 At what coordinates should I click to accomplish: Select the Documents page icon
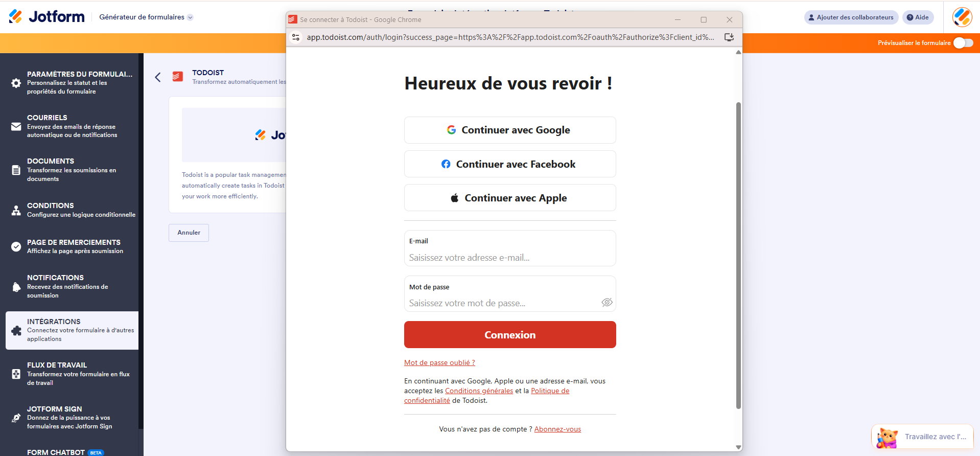(16, 170)
